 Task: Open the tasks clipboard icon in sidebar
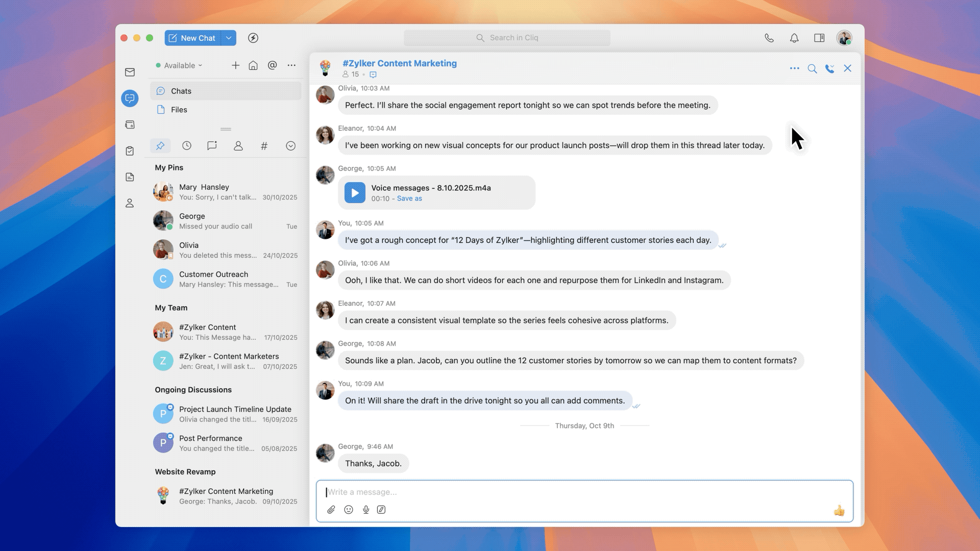point(130,151)
